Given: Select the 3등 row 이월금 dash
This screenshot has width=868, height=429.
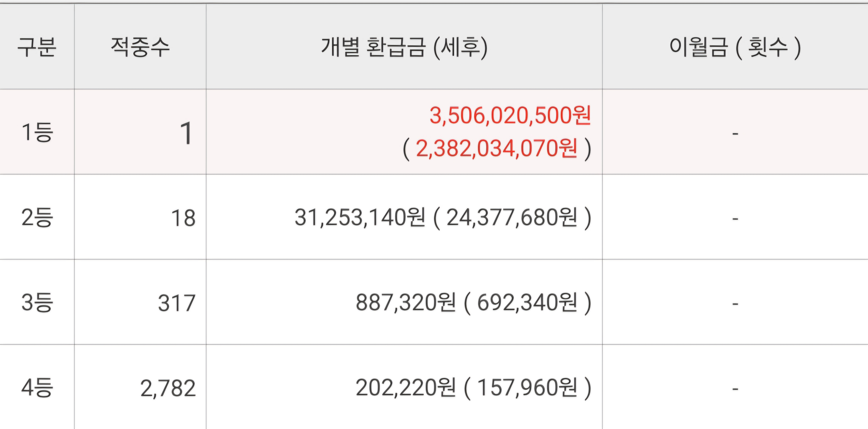Looking at the screenshot, I should 735,304.
